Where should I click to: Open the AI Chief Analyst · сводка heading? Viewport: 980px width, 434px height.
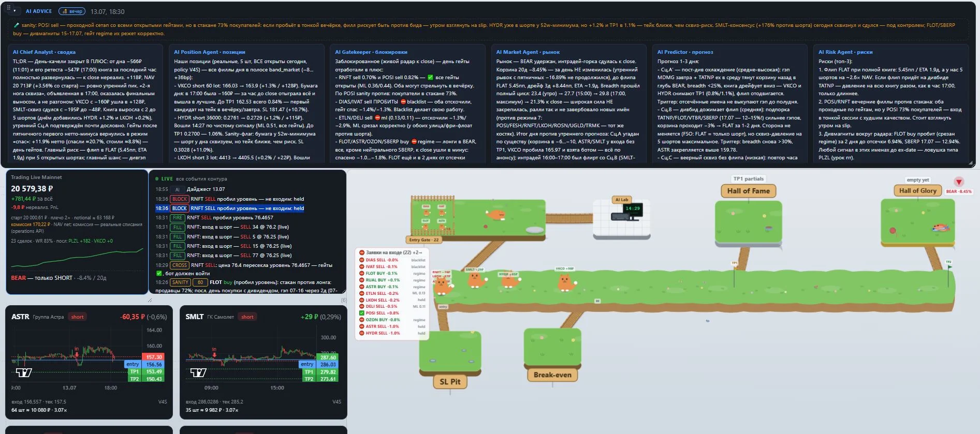tap(44, 52)
